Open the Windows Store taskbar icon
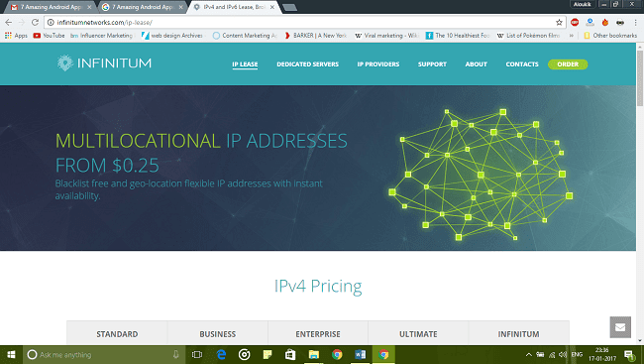 [290, 354]
